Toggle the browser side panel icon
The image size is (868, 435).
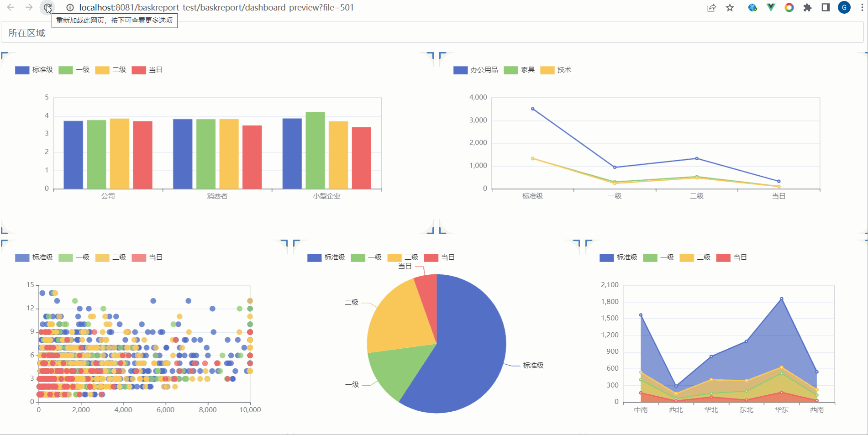pos(826,8)
